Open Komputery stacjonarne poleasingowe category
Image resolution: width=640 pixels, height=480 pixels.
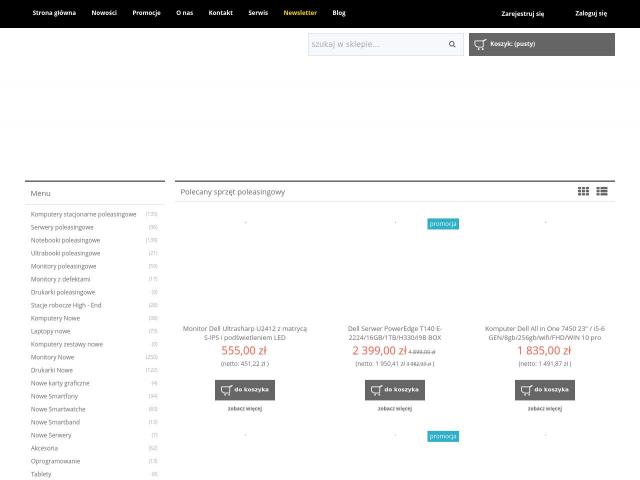coord(83,214)
